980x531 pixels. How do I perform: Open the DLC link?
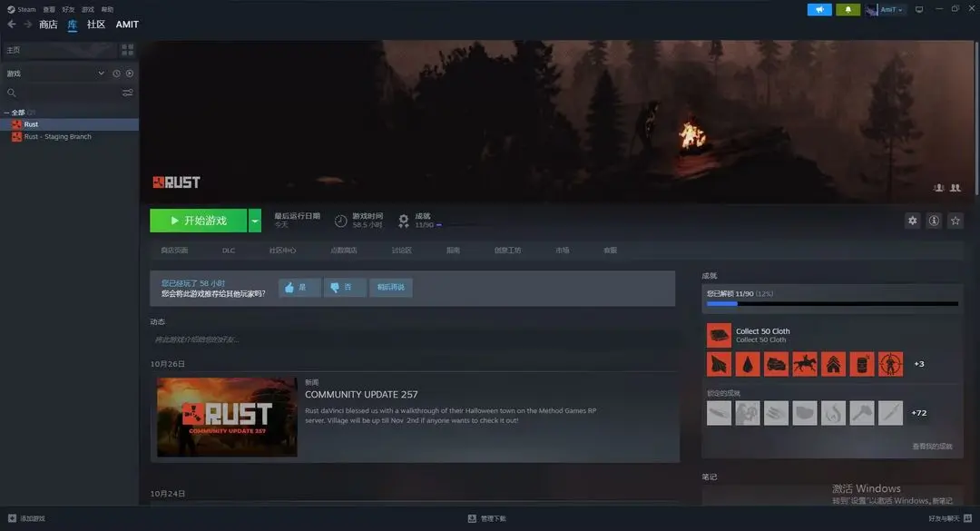[x=229, y=251]
